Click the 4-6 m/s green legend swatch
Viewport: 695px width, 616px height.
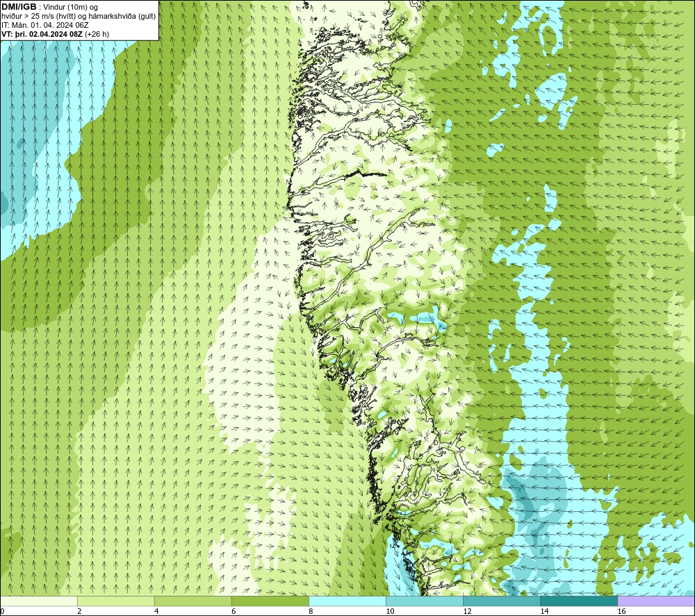click(x=193, y=601)
